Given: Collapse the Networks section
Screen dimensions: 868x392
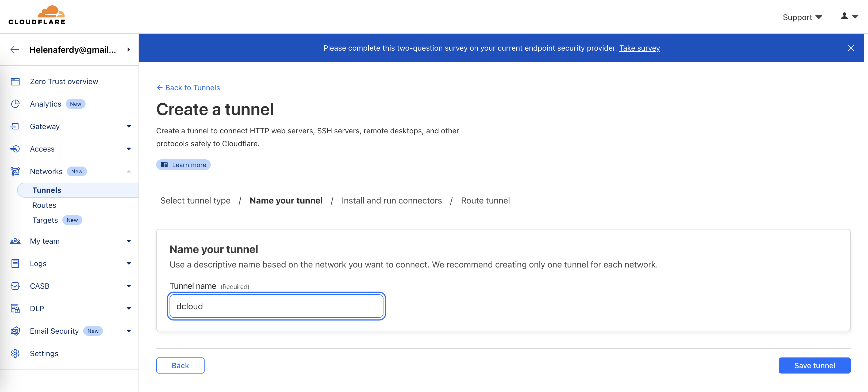Looking at the screenshot, I should 129,171.
